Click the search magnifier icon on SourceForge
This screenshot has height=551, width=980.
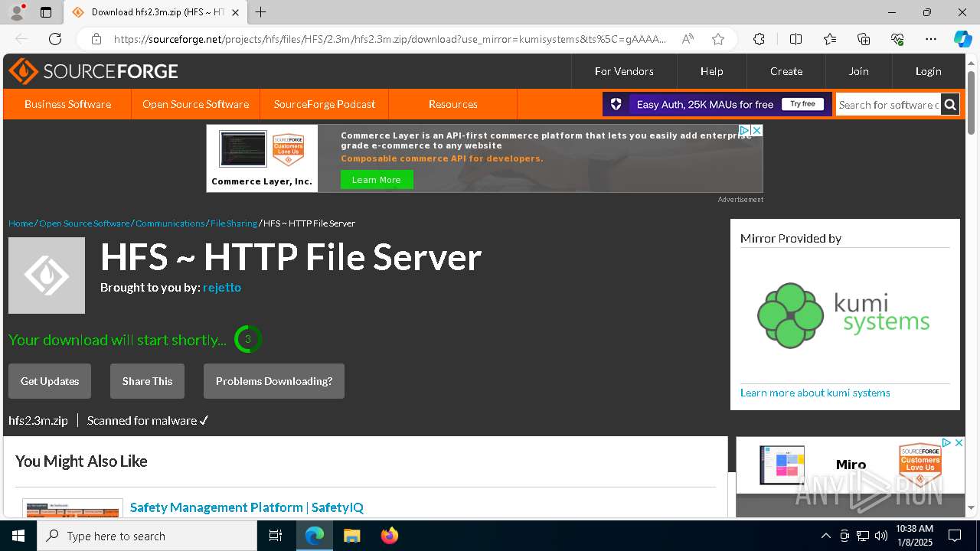click(x=950, y=105)
